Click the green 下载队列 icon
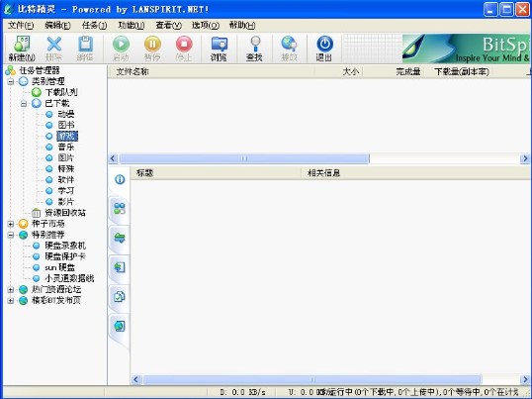Image resolution: width=532 pixels, height=399 pixels. (x=37, y=92)
